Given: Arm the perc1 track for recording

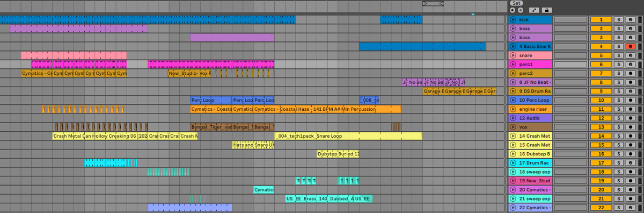Looking at the screenshot, I should [x=630, y=64].
